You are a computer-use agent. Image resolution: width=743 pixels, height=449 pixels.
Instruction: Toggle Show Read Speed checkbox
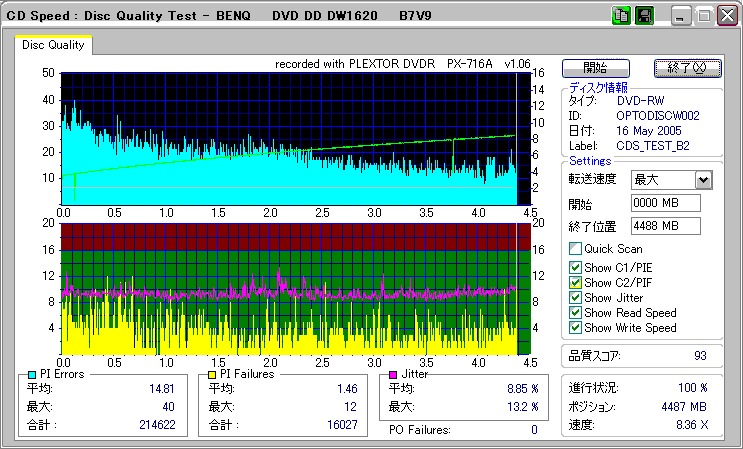(x=575, y=312)
